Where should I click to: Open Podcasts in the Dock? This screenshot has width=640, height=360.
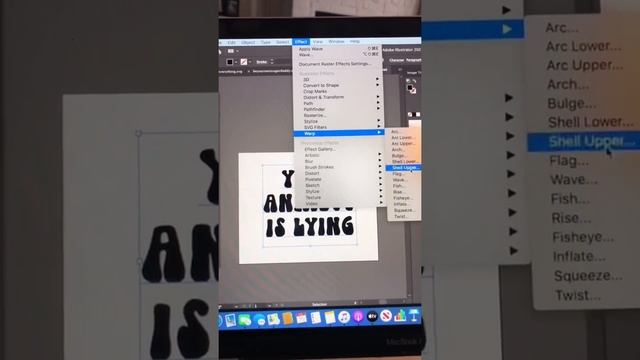[x=358, y=316]
